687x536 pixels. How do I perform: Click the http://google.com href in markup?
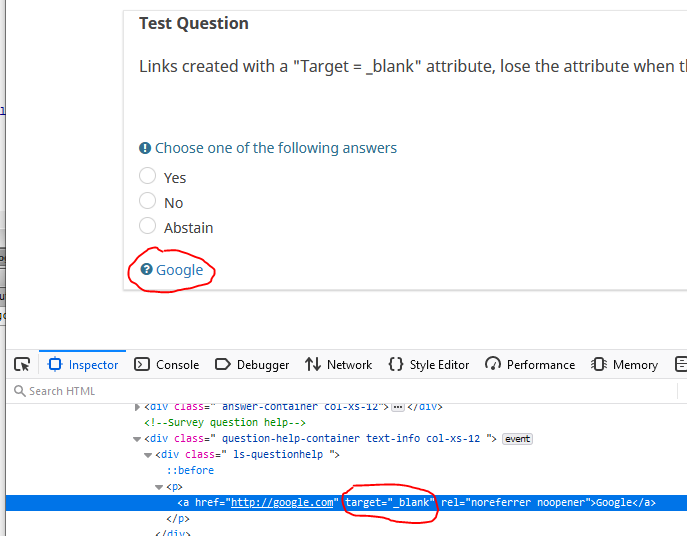point(282,503)
